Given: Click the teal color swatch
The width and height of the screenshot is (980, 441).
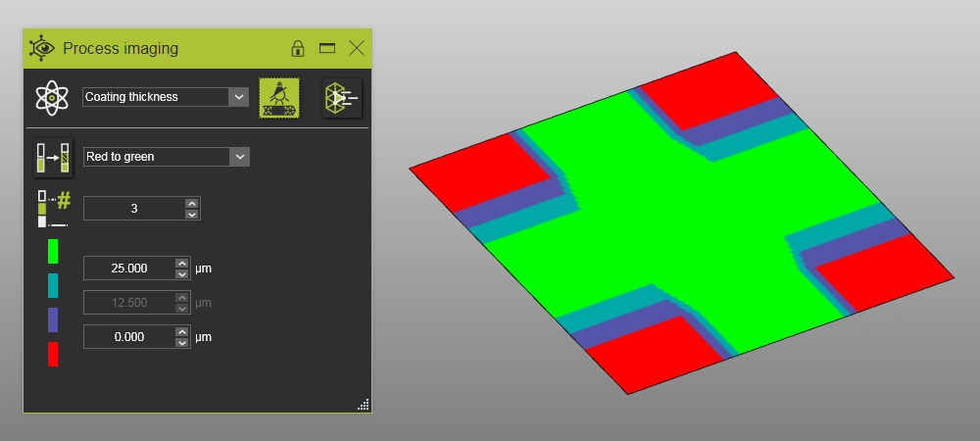Looking at the screenshot, I should [53, 285].
